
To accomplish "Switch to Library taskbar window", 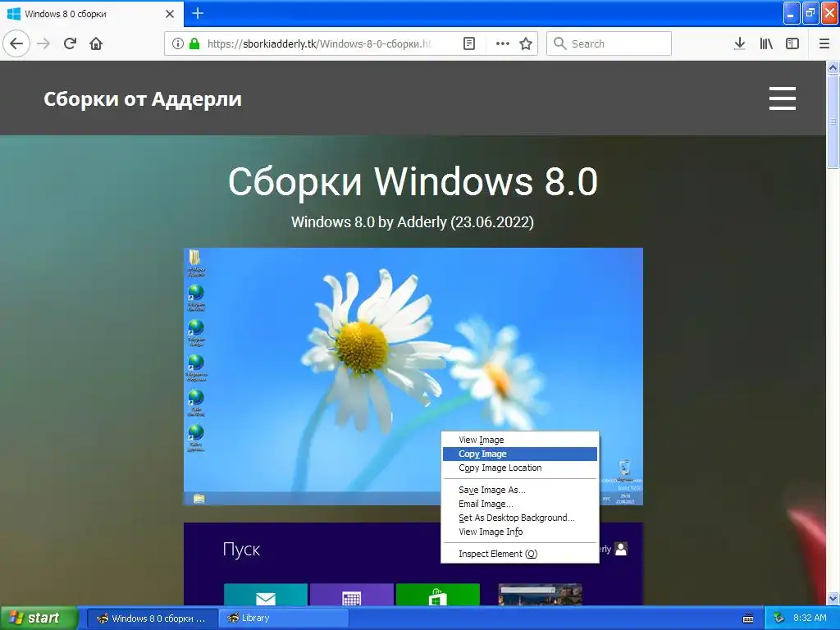I will tap(283, 619).
